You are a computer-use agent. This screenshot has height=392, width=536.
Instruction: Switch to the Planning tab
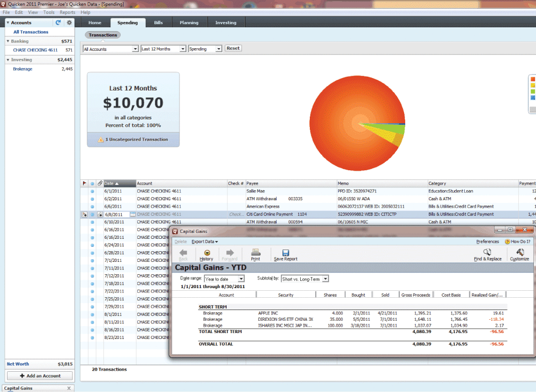(189, 22)
